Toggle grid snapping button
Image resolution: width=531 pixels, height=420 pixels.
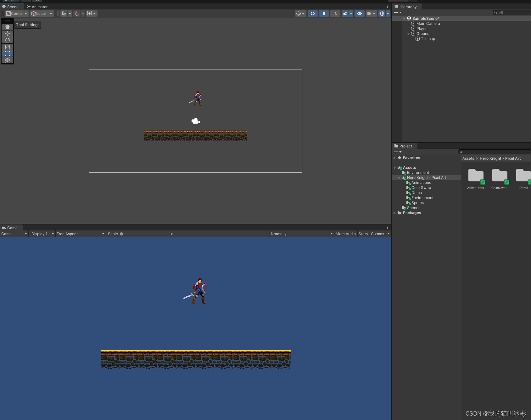77,14
